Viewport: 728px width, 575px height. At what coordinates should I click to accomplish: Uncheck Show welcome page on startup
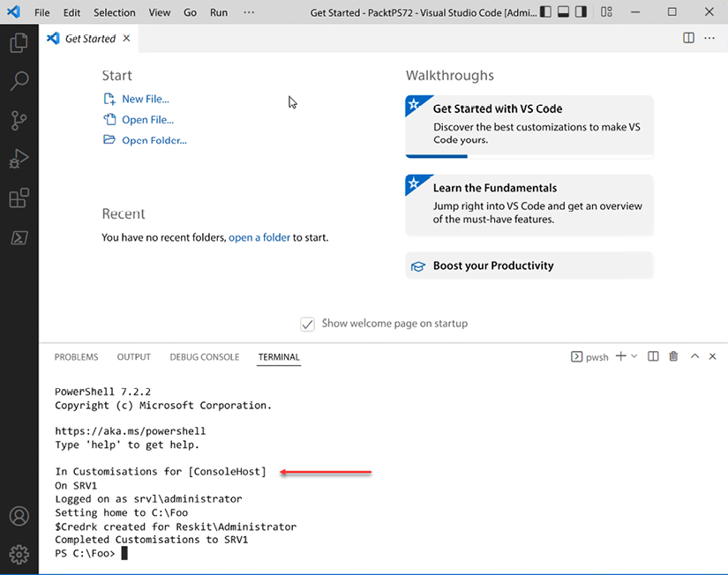point(307,324)
